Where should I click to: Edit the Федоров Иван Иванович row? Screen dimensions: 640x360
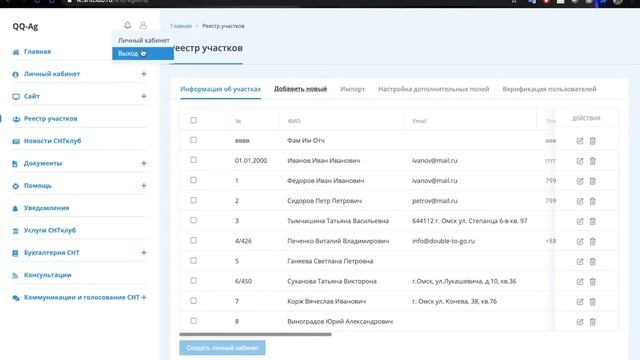pyautogui.click(x=580, y=181)
